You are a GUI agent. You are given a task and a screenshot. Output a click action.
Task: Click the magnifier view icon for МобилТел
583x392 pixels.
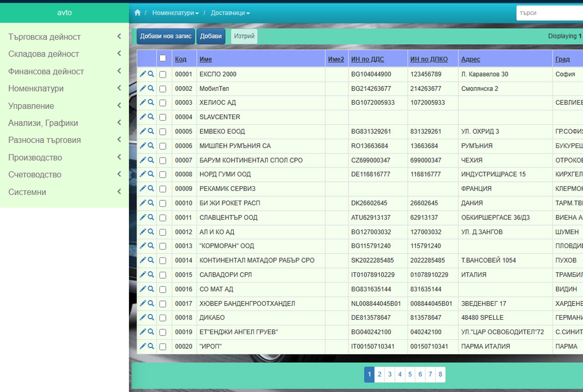tap(151, 88)
